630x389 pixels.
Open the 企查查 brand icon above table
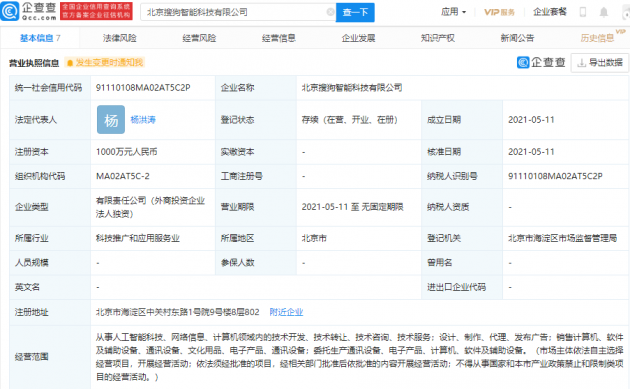point(541,62)
